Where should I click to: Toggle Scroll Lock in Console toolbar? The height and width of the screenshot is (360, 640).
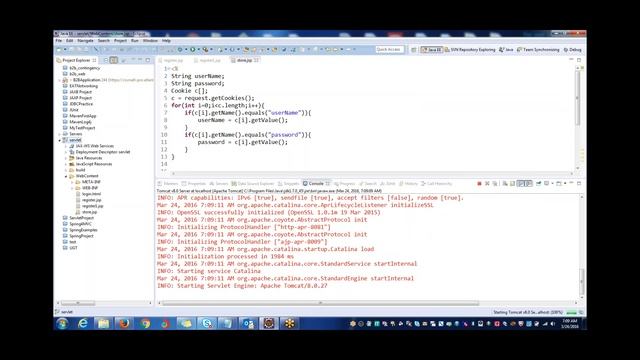tap(512, 184)
